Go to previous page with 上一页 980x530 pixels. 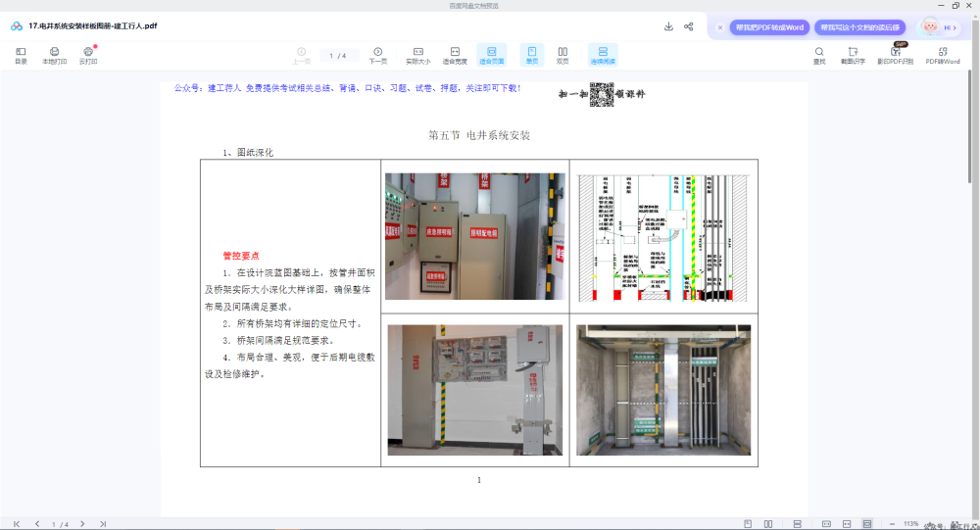301,55
